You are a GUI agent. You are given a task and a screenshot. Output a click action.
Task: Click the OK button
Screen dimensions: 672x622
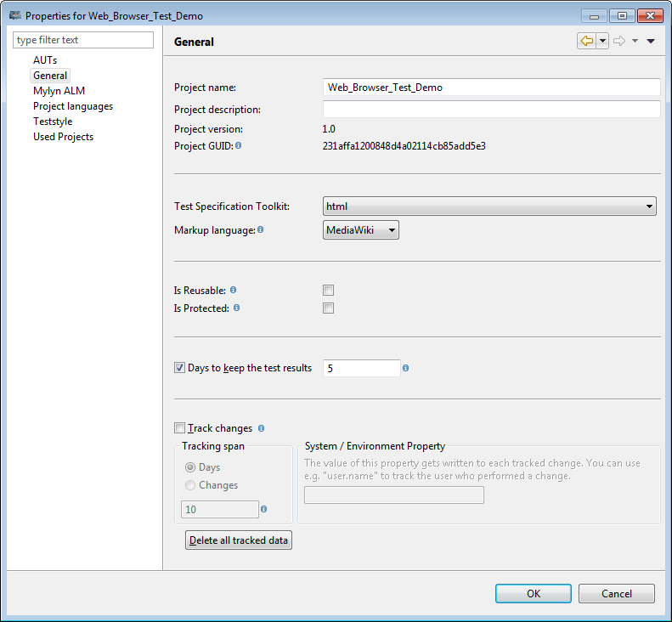534,594
